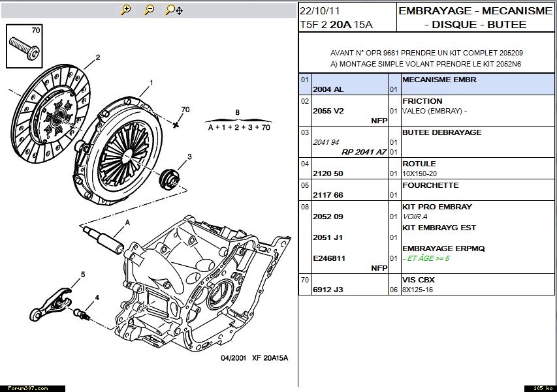
Task: Select the release bearing part in diagram
Action: click(171, 176)
